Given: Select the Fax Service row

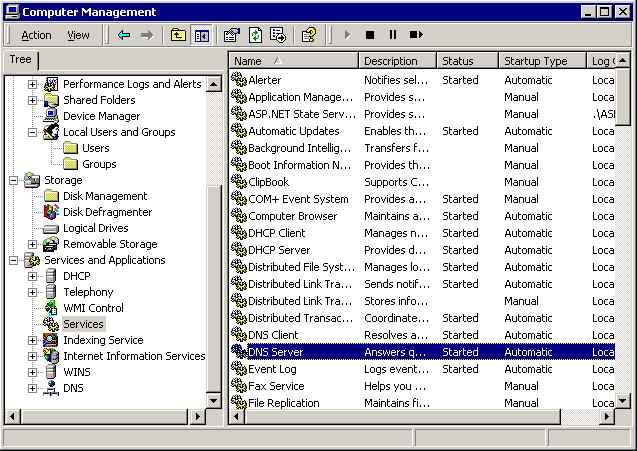Looking at the screenshot, I should (422, 386).
